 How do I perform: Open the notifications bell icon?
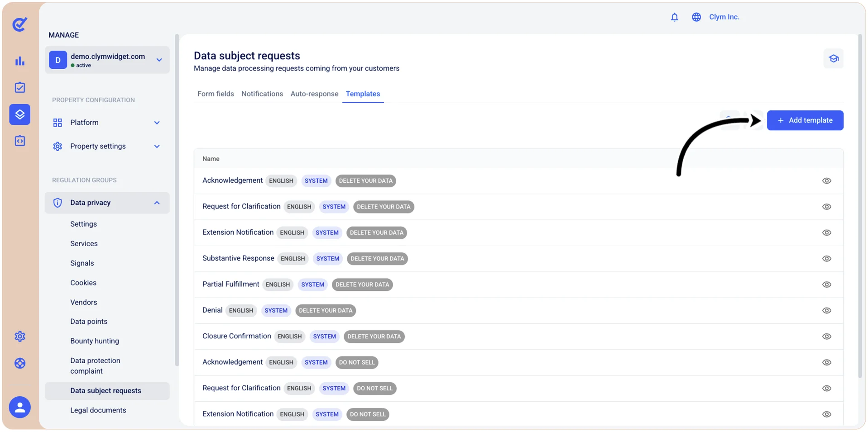pos(674,17)
